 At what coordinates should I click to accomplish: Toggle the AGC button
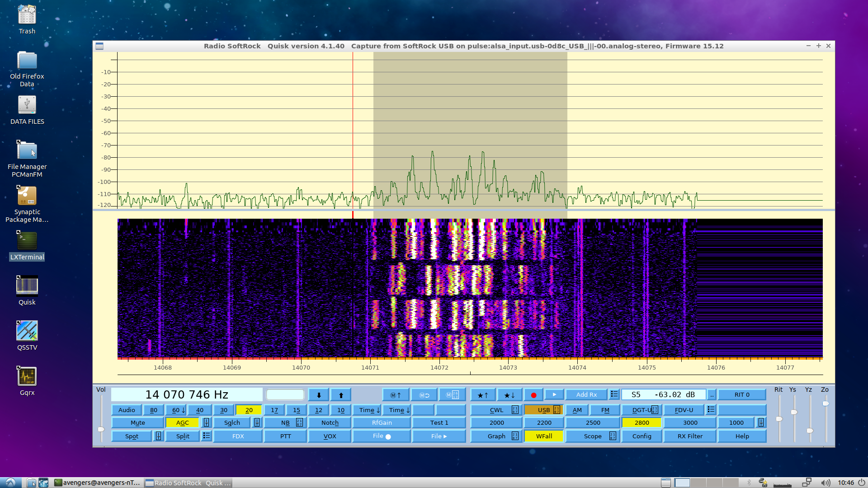click(183, 422)
